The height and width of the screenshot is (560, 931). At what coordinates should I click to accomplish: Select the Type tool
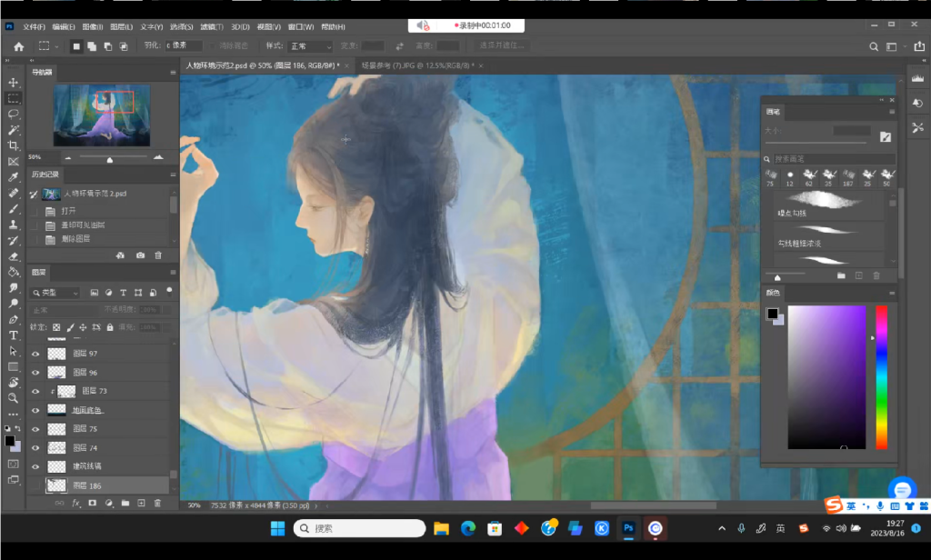coord(13,335)
